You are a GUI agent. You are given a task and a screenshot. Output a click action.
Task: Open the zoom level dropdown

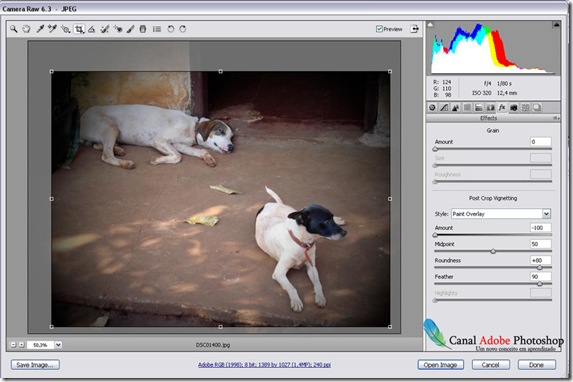click(58, 345)
